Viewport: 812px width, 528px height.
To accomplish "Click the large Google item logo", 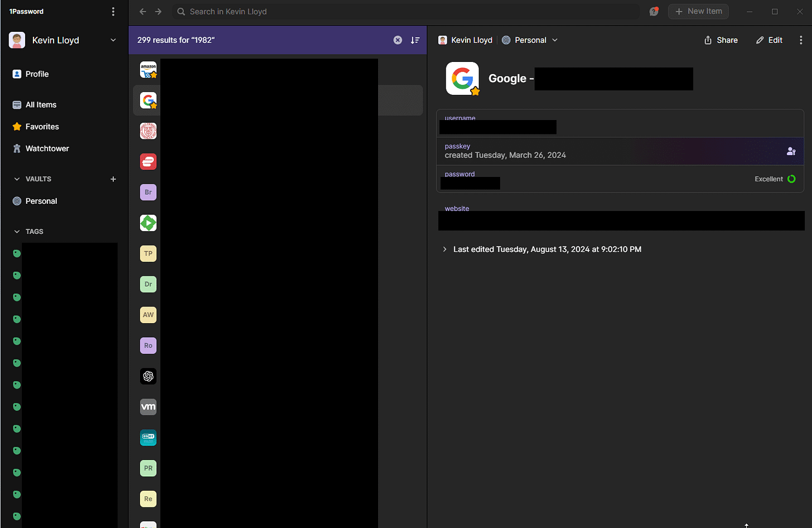I will click(462, 79).
